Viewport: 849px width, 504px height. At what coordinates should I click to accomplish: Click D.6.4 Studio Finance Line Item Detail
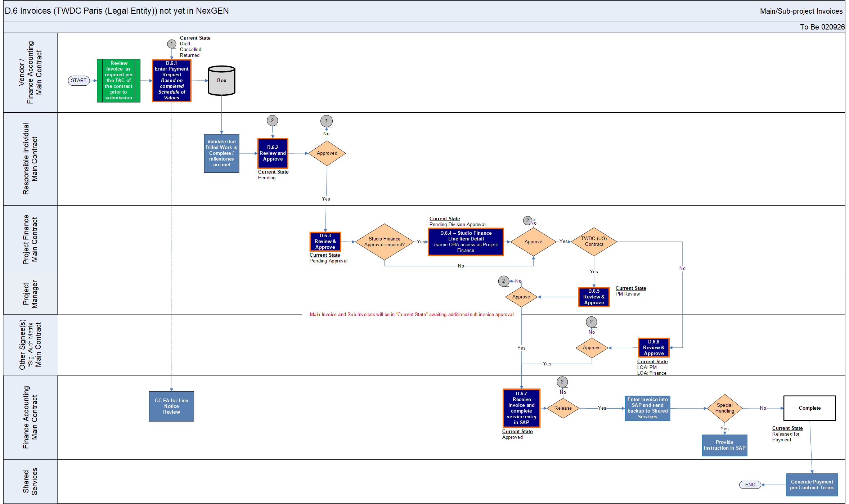click(466, 242)
